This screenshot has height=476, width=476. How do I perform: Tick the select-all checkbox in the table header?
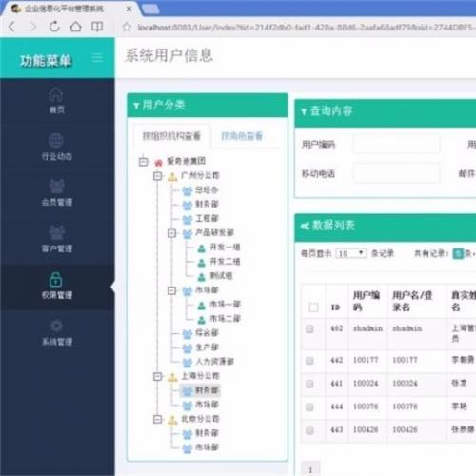coord(313,307)
